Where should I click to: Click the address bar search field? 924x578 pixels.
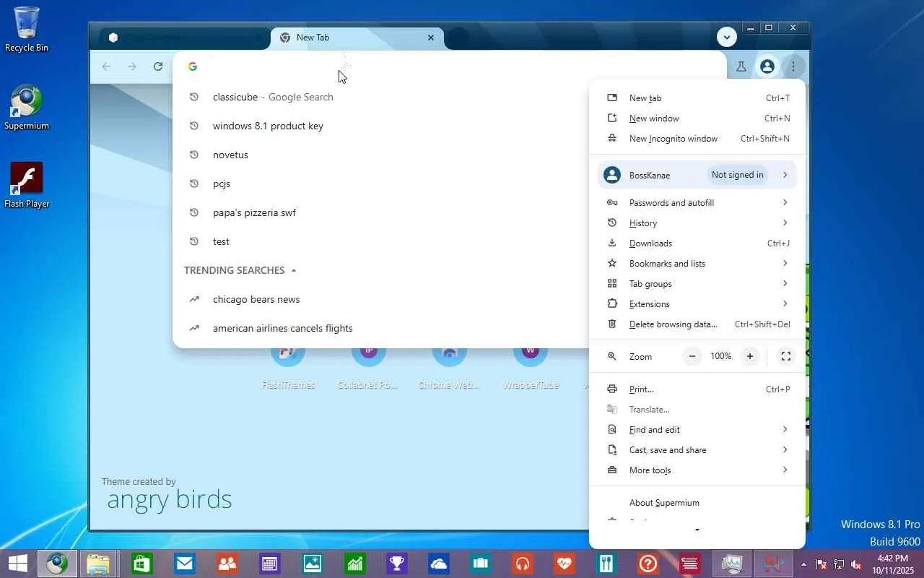point(449,66)
